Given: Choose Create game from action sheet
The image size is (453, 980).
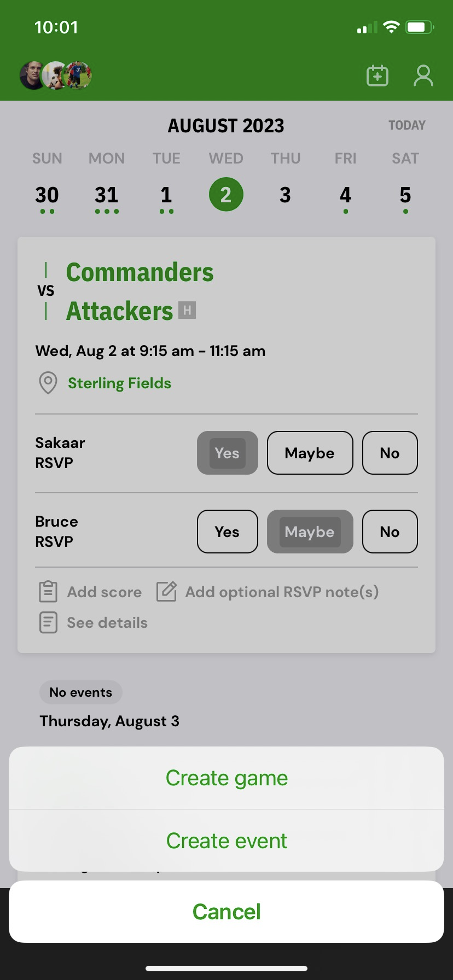Looking at the screenshot, I should tap(226, 778).
